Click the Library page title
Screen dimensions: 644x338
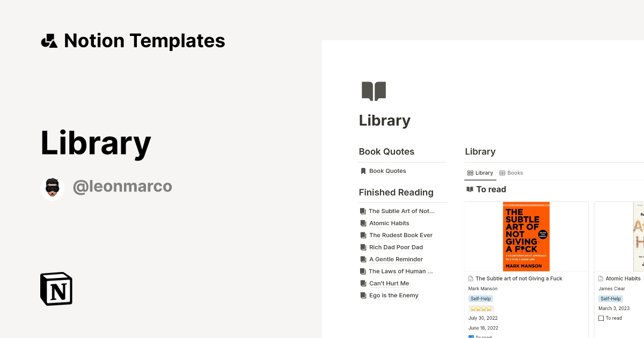(385, 121)
